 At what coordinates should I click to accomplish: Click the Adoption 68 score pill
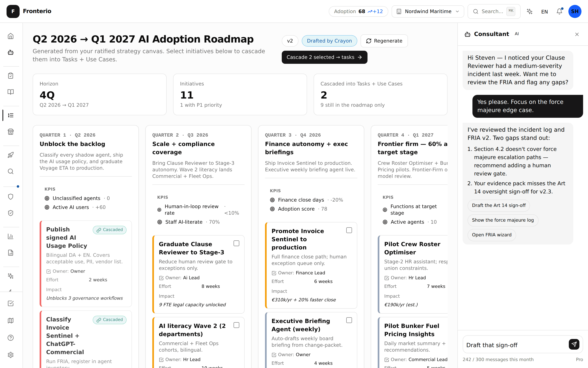[x=358, y=11]
